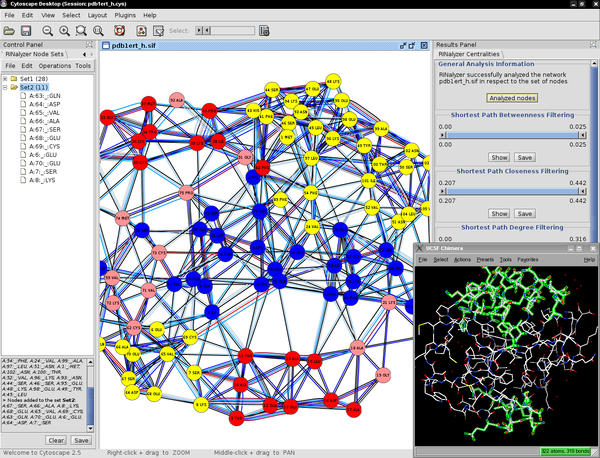The height and width of the screenshot is (458, 600).
Task: Expand the Set1 (28) tree node
Action: click(x=6, y=78)
